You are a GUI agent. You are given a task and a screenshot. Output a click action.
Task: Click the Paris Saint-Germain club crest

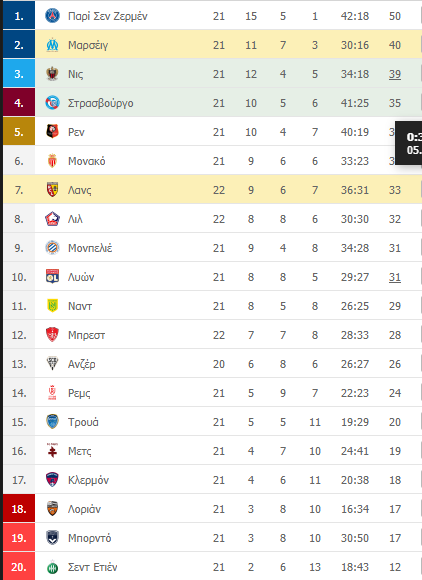click(x=53, y=16)
